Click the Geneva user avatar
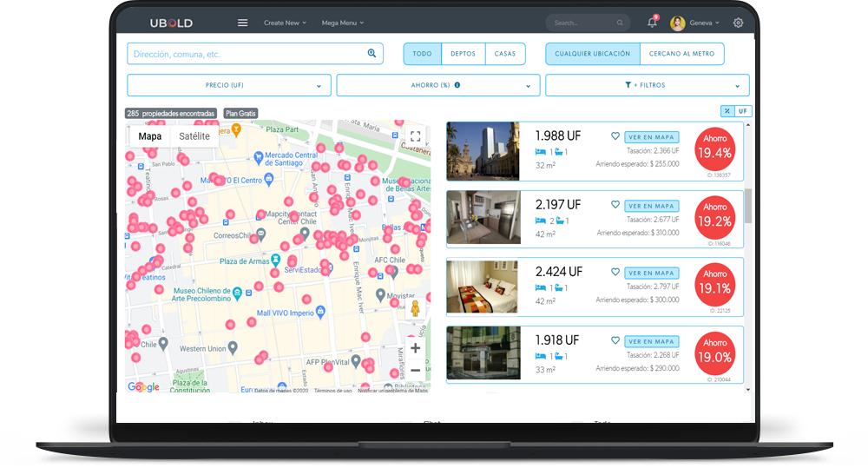This screenshot has width=868, height=468. tap(678, 23)
